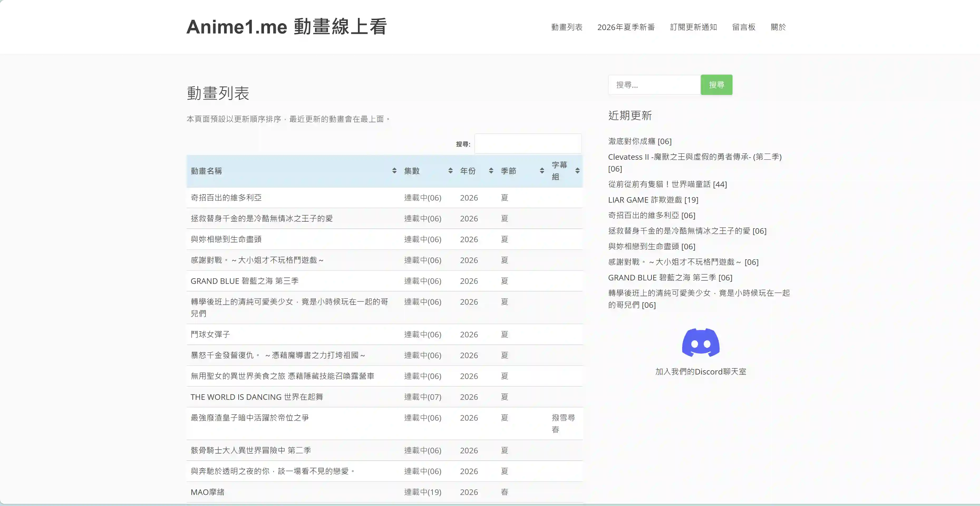Sort by 季節 column sort arrows
This screenshot has height=506, width=980.
click(542, 171)
